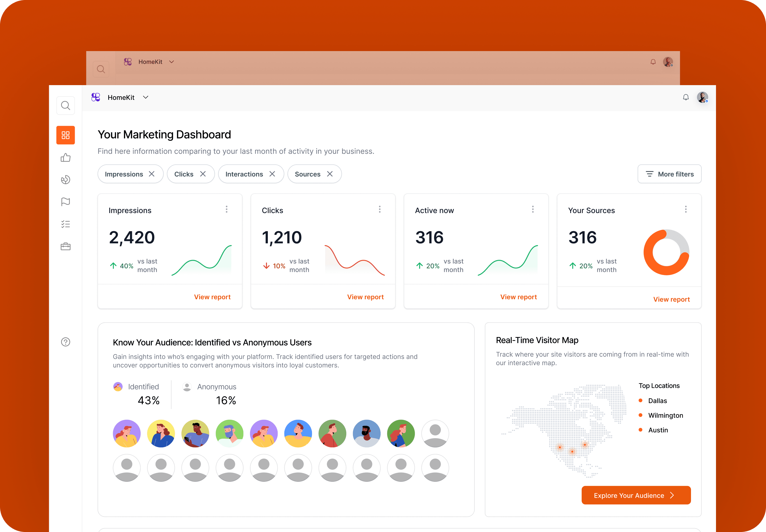Open the Your Sources card options menu
This screenshot has width=766, height=532.
point(686,209)
